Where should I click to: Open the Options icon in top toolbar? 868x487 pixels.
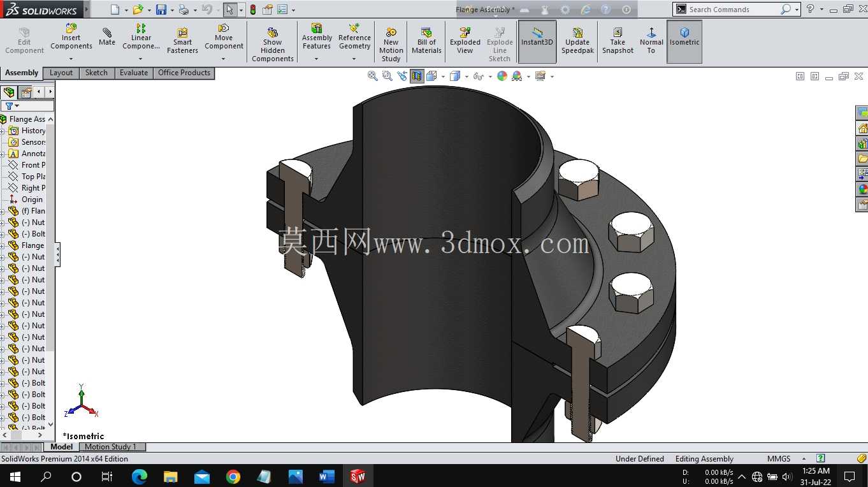[283, 10]
